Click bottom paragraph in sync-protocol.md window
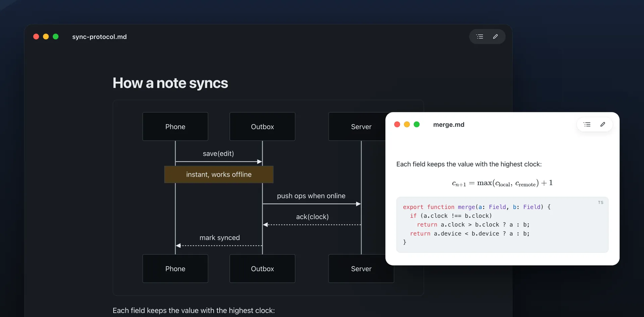 194,311
